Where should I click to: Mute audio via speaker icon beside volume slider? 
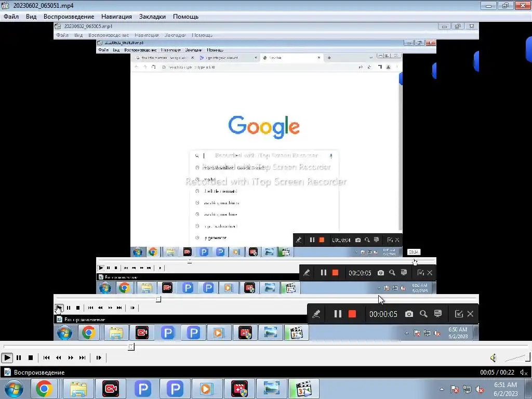tap(494, 357)
